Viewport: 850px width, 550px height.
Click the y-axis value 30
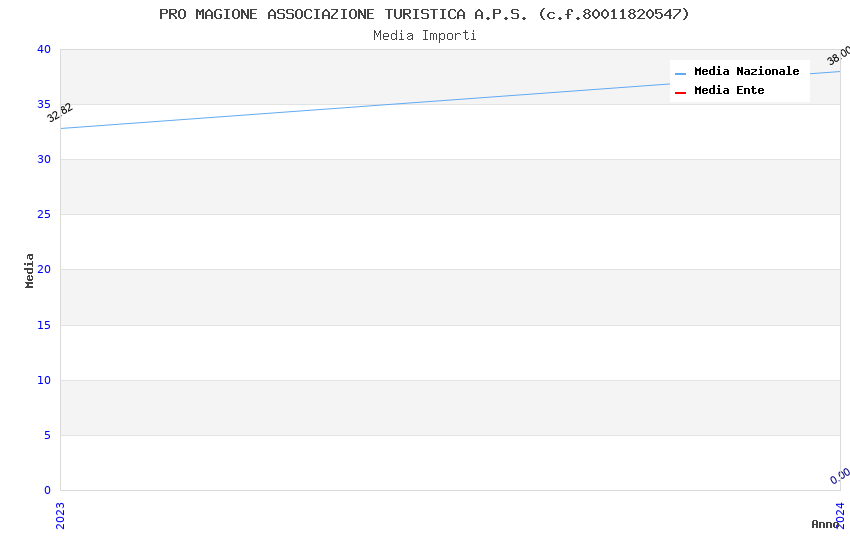click(44, 159)
